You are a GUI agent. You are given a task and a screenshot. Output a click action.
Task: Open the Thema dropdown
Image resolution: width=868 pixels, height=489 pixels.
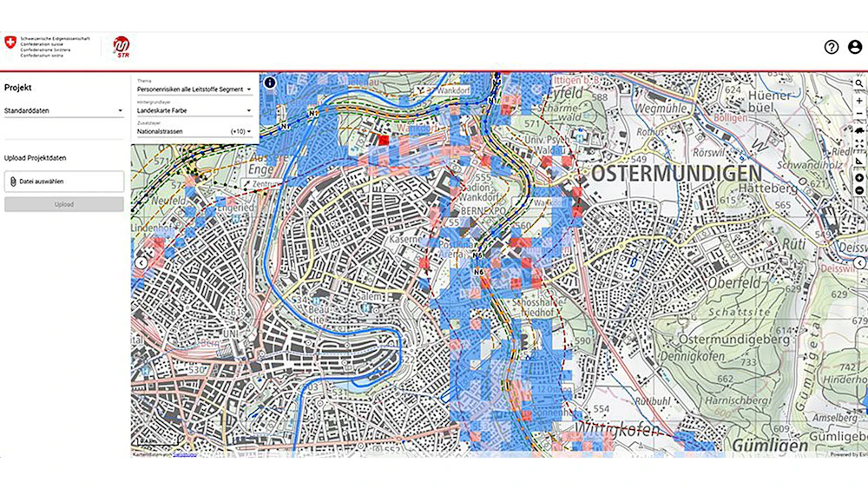194,89
